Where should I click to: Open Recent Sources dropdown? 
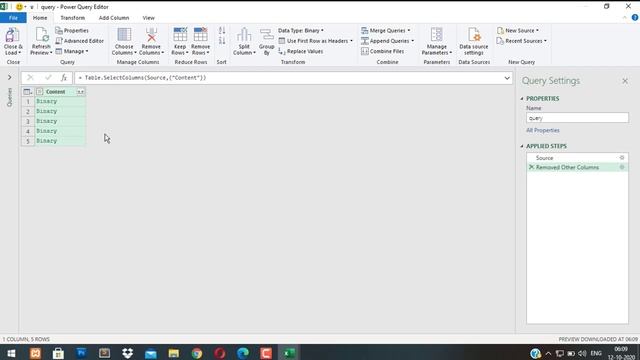[x=522, y=41]
